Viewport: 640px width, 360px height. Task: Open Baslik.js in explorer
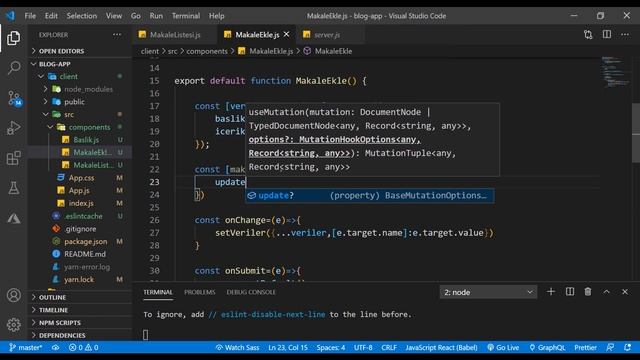pyautogui.click(x=80, y=140)
